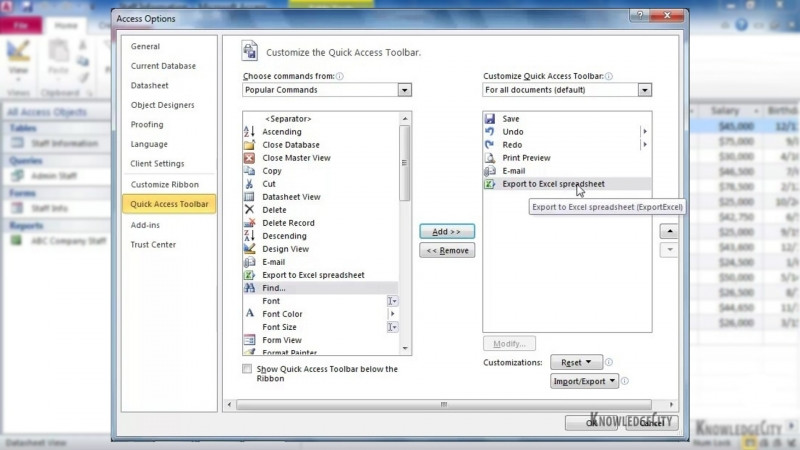Click the Close Database folder icon
Screen dimensions: 800x450
(x=249, y=145)
